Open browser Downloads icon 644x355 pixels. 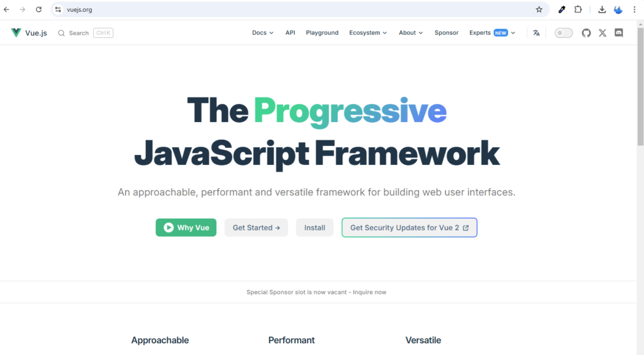point(602,9)
